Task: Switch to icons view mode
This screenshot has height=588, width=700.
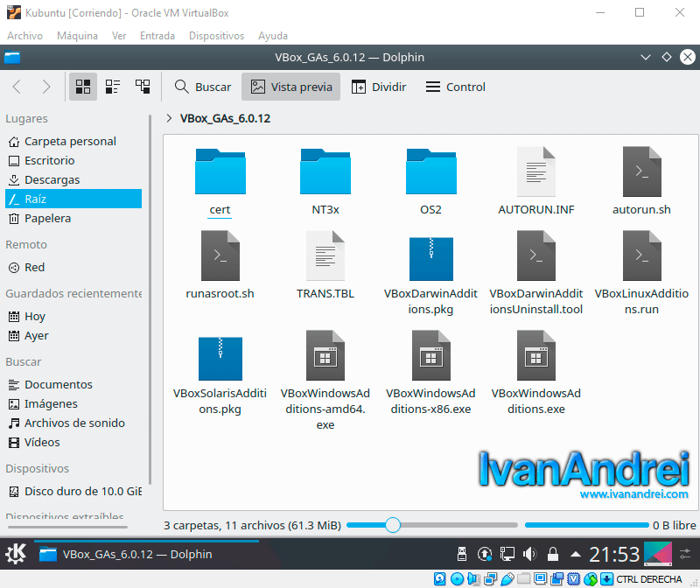Action: click(83, 87)
